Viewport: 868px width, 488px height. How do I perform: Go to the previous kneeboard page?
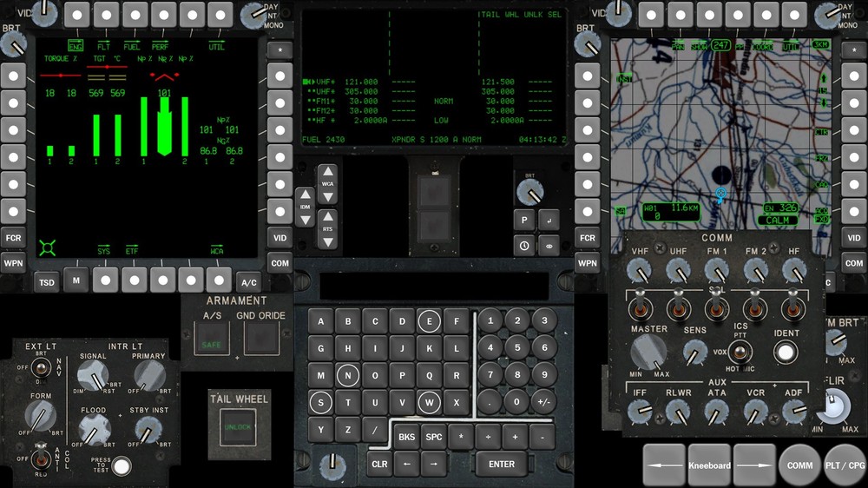pos(664,465)
